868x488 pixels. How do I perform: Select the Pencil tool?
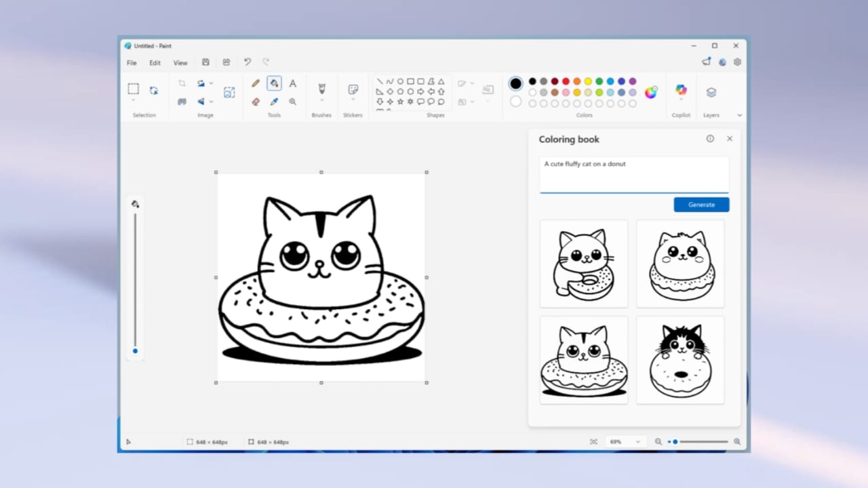coord(256,84)
